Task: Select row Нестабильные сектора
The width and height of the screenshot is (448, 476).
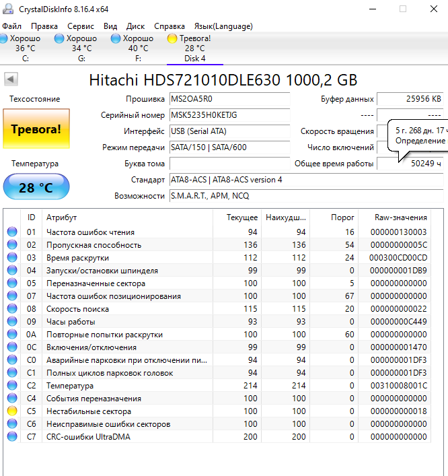Action: click(x=217, y=411)
